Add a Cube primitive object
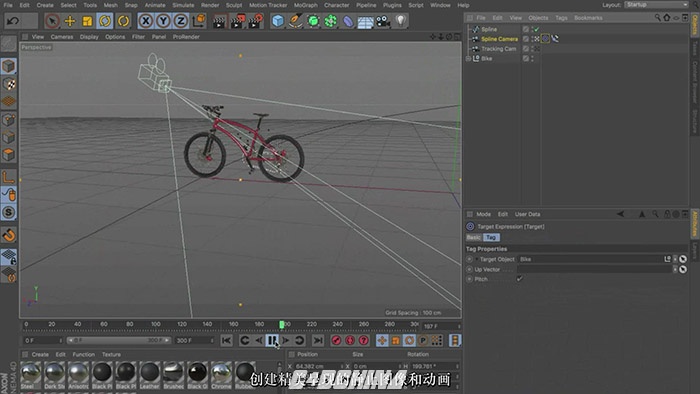The image size is (700, 394). click(x=278, y=21)
